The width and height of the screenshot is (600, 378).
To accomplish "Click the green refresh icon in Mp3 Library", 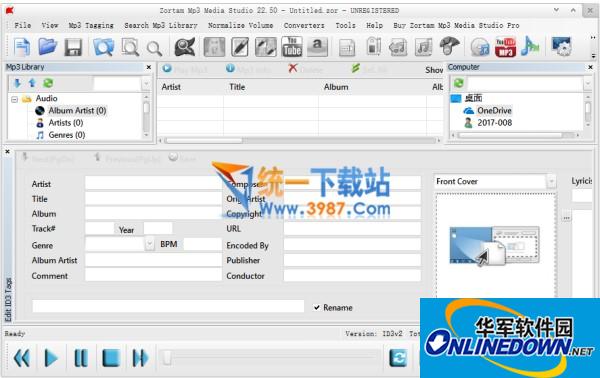I will [48, 83].
